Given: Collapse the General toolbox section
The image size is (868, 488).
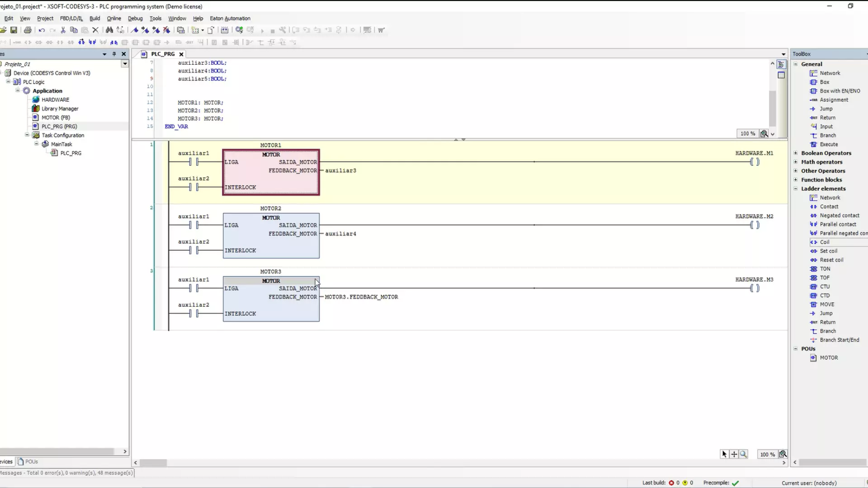Looking at the screenshot, I should coord(796,64).
